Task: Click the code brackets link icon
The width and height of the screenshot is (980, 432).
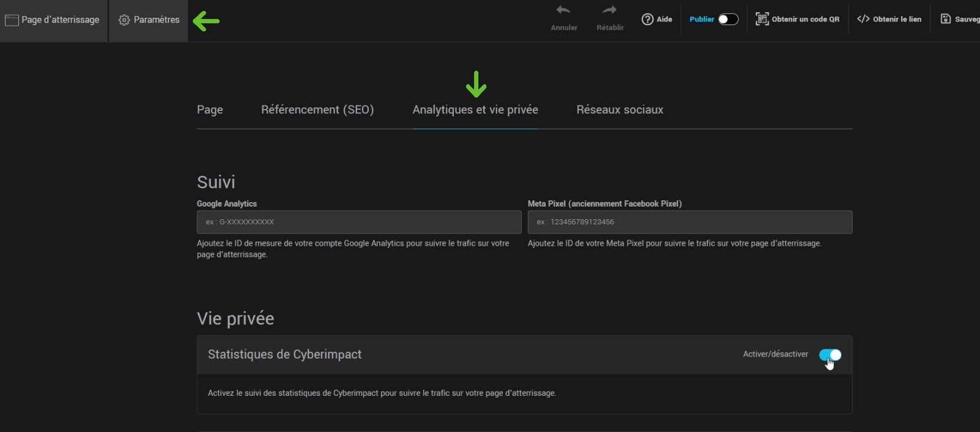Action: pyautogui.click(x=863, y=19)
